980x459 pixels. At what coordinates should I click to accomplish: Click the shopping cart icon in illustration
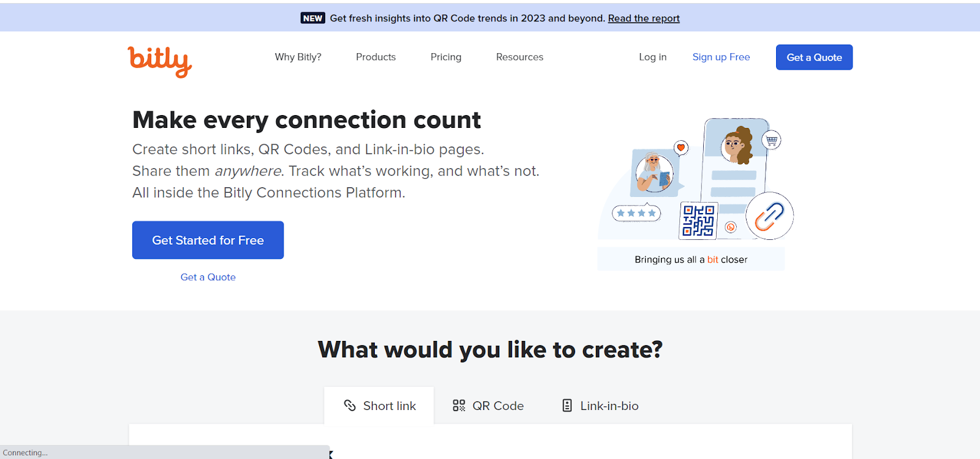[x=772, y=140]
